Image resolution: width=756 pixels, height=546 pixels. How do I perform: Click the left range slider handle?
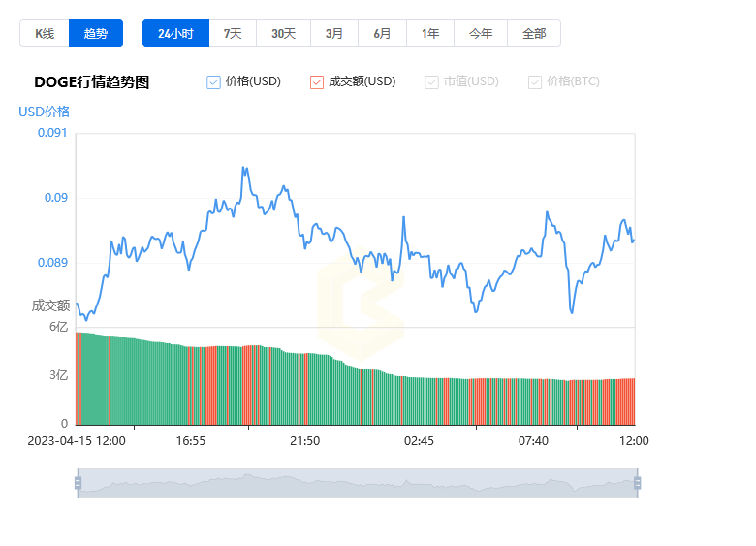click(78, 483)
